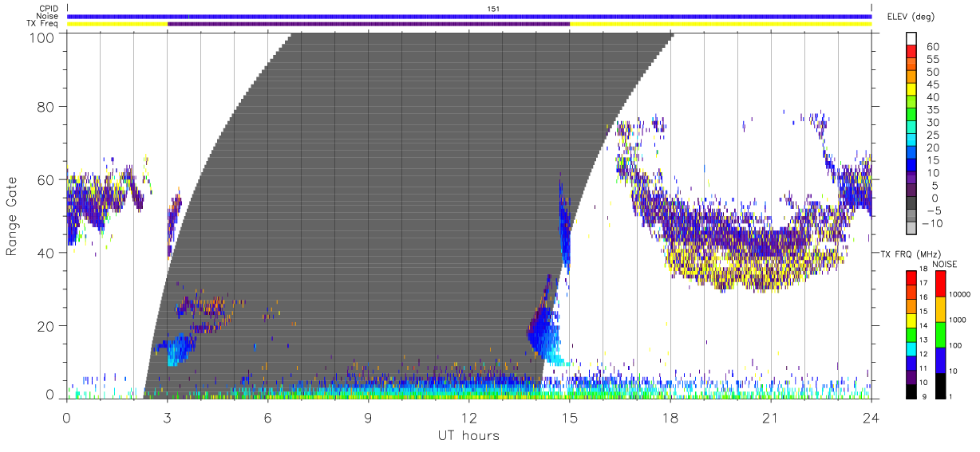
Task: Click the "Noise" row label at top
Action: (49, 16)
